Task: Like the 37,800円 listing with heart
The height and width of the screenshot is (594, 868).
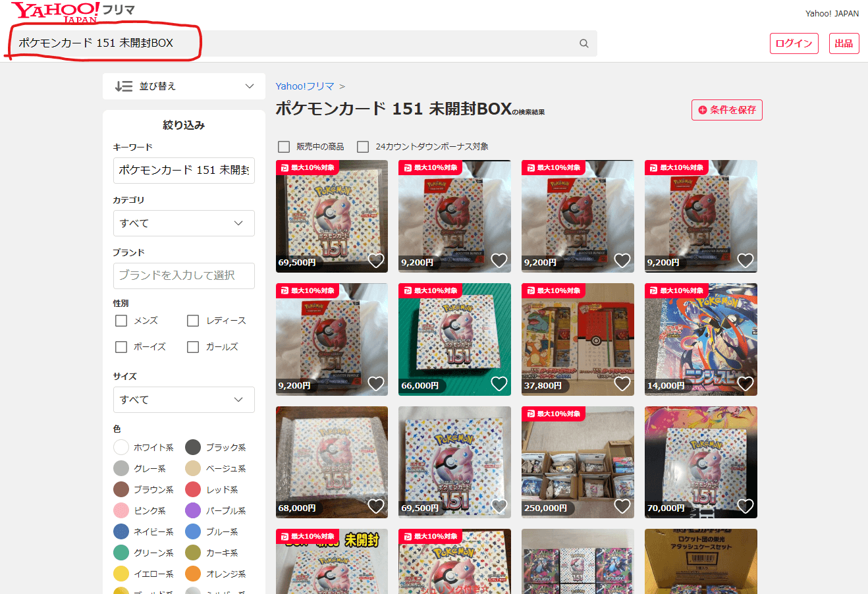Action: 622,384
